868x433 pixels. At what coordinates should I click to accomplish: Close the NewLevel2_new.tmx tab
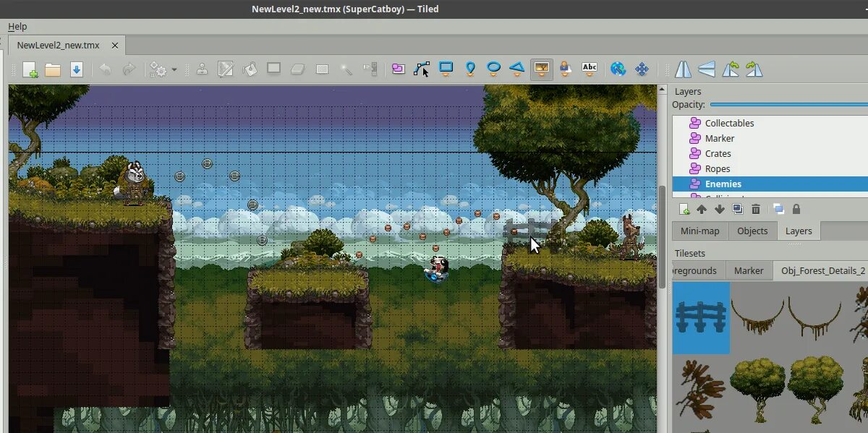pos(115,45)
